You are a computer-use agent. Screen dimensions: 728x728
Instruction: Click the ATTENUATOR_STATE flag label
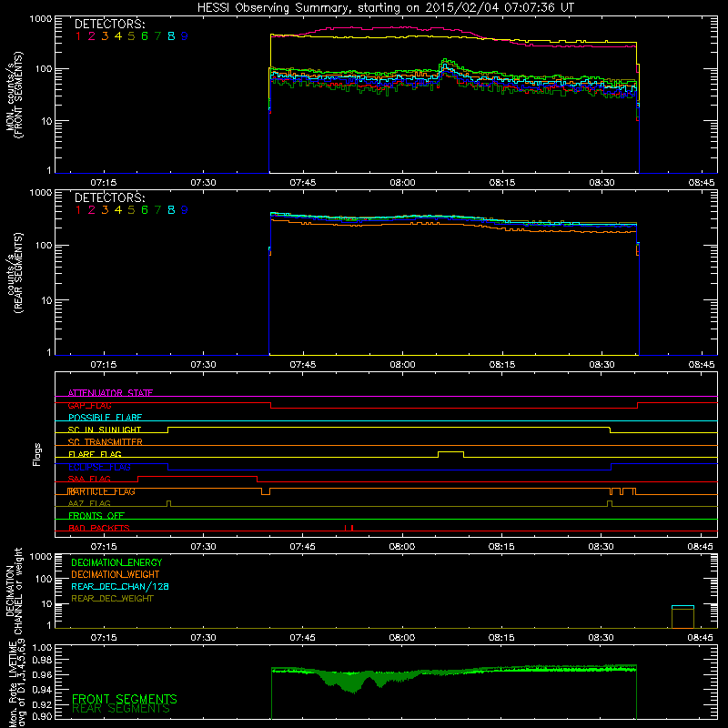click(110, 393)
